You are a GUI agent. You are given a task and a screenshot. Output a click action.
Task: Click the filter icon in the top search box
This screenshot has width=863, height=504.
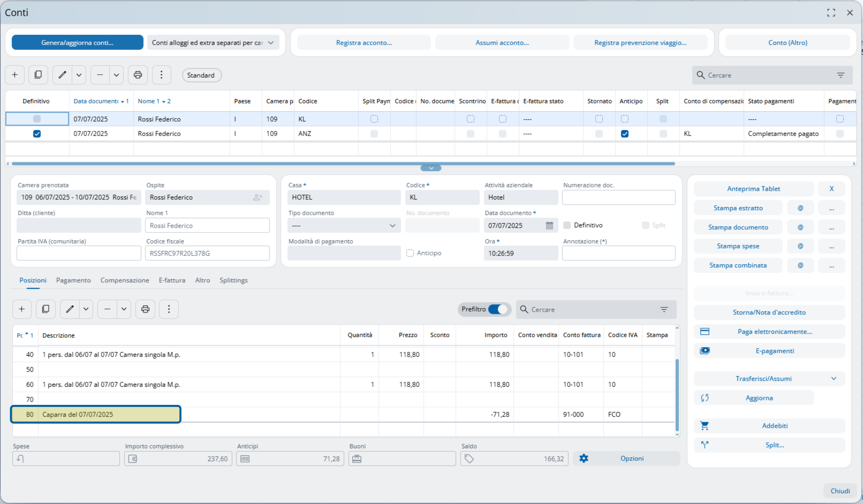tap(841, 75)
